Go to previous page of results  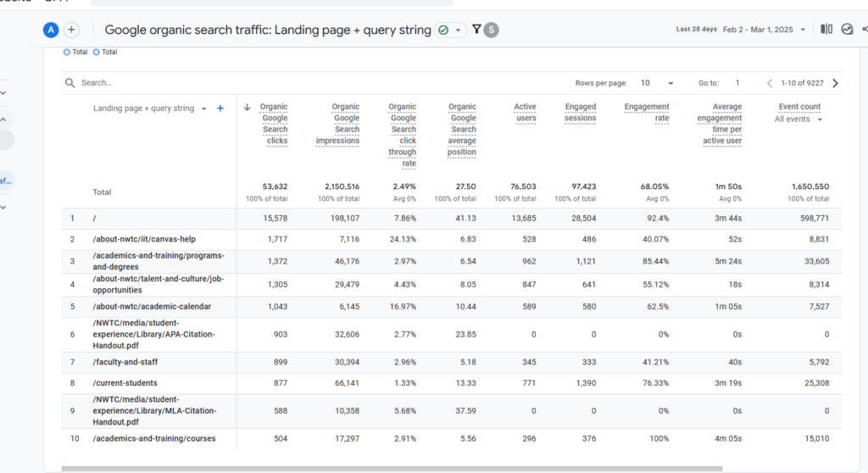click(769, 83)
